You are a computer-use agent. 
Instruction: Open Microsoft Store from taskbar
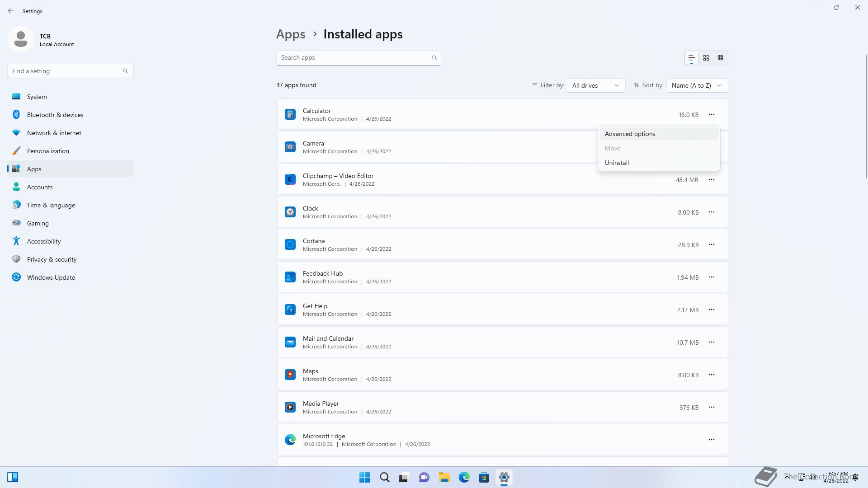[484, 477]
